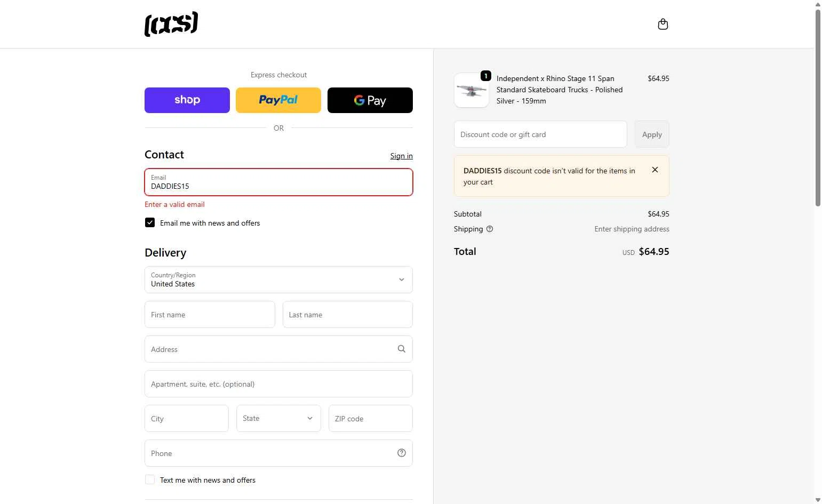Click the Independent trucks product thumbnail
The width and height of the screenshot is (822, 504).
click(472, 90)
